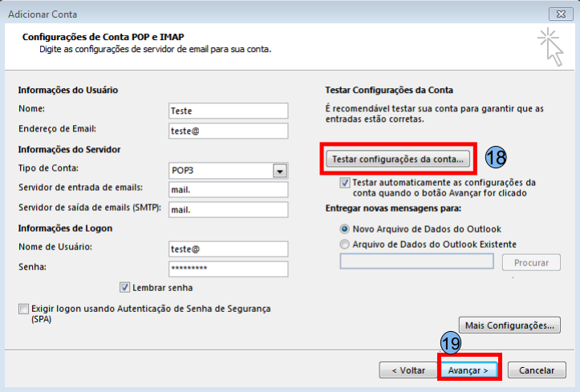Image resolution: width=580 pixels, height=392 pixels.
Task: Enable Exigir logon usando SPA checkbox
Action: click(22, 309)
